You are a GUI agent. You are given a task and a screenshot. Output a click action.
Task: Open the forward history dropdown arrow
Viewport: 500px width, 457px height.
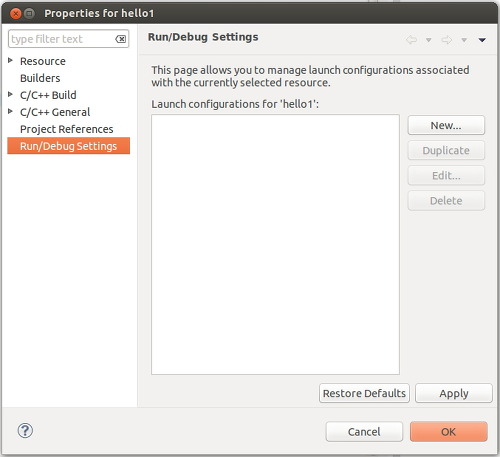coord(464,40)
